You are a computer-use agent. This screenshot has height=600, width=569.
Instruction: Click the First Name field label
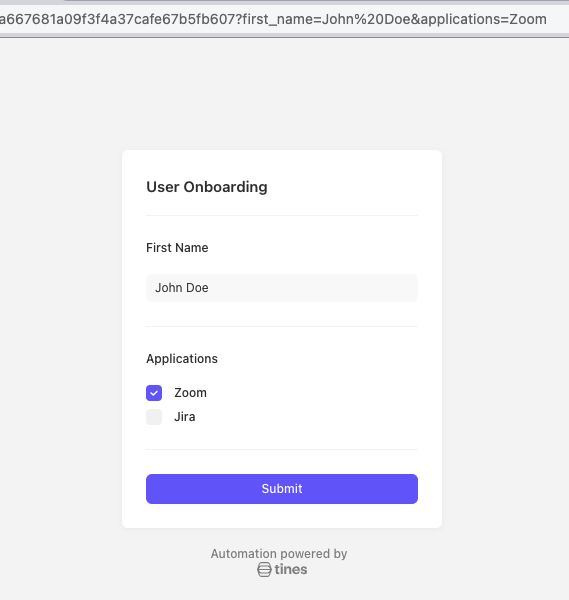(x=177, y=248)
